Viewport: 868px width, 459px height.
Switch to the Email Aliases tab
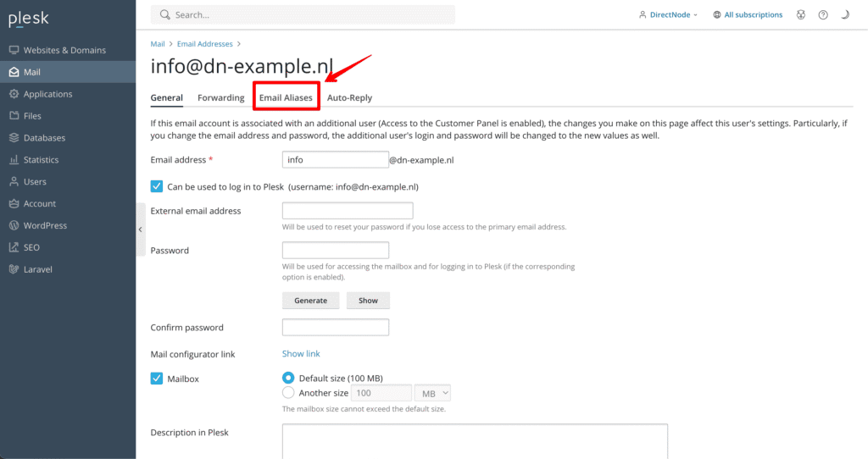coord(286,98)
